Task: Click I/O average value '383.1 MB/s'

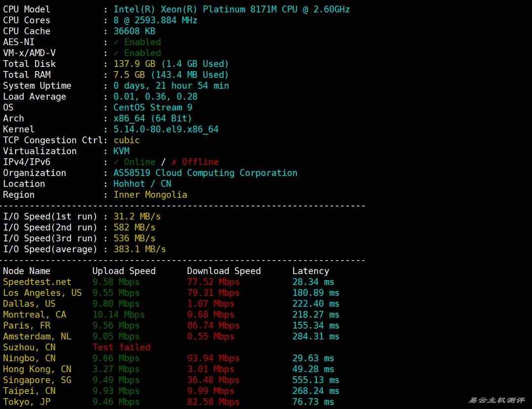Action: tap(139, 249)
